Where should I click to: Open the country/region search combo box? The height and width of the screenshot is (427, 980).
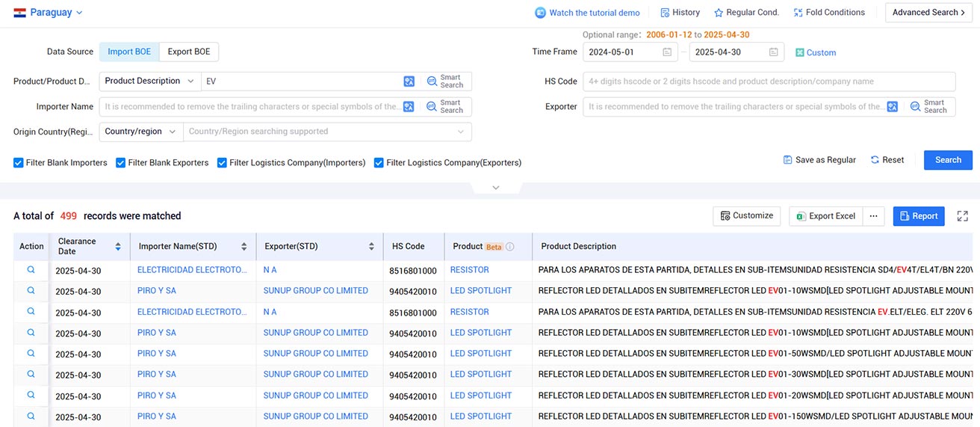[327, 132]
